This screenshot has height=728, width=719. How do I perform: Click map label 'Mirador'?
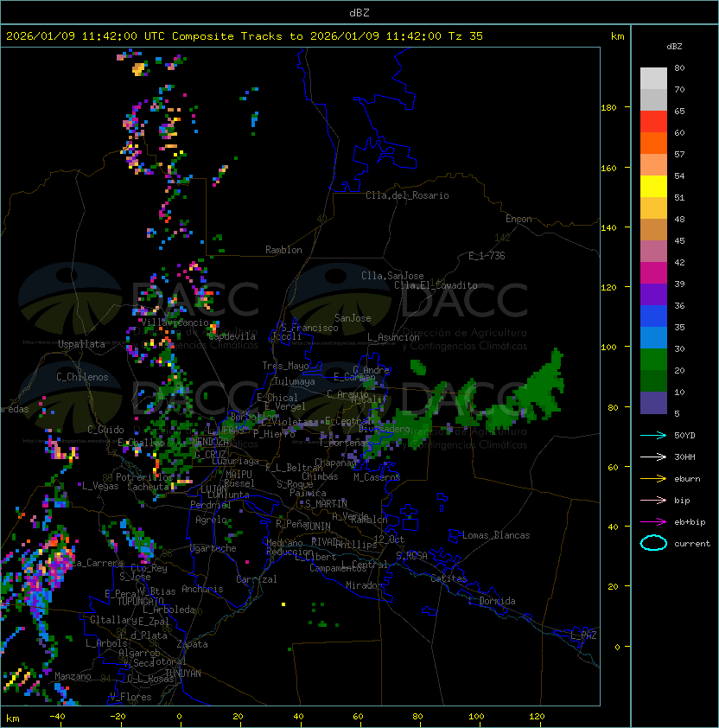[x=364, y=585]
